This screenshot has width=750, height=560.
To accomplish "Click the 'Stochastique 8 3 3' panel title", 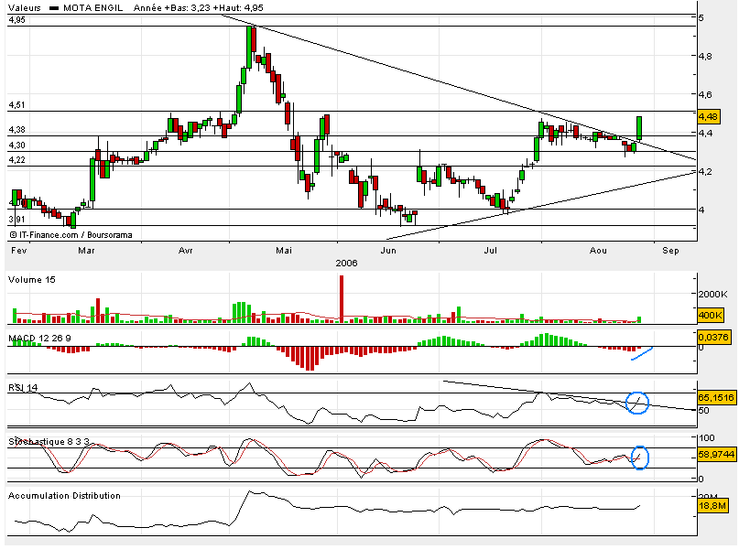I will click(49, 441).
